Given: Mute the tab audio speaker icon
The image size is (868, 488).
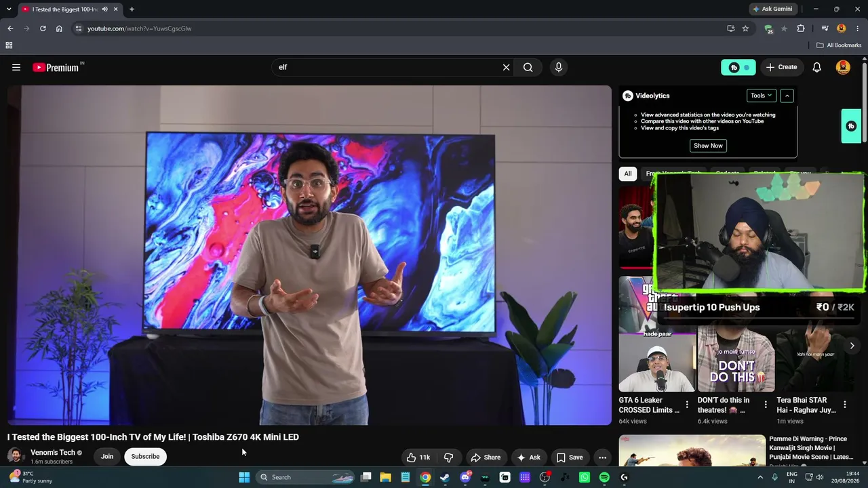Looking at the screenshot, I should (104, 9).
